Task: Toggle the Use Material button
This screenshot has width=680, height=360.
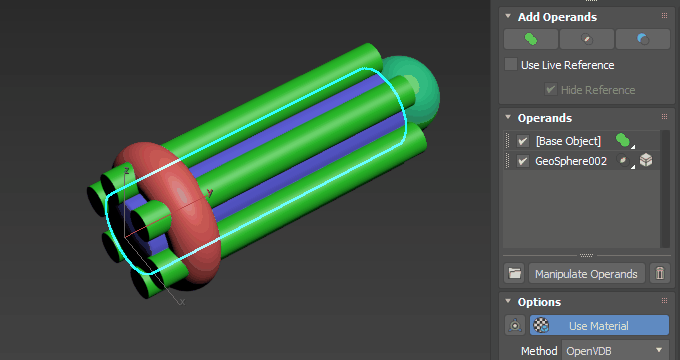Action: pos(599,325)
